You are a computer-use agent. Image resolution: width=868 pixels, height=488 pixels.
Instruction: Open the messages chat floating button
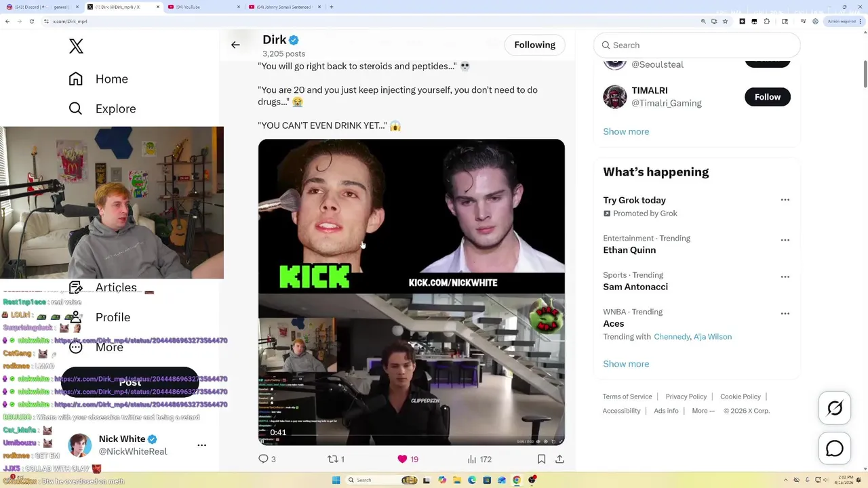(835, 449)
